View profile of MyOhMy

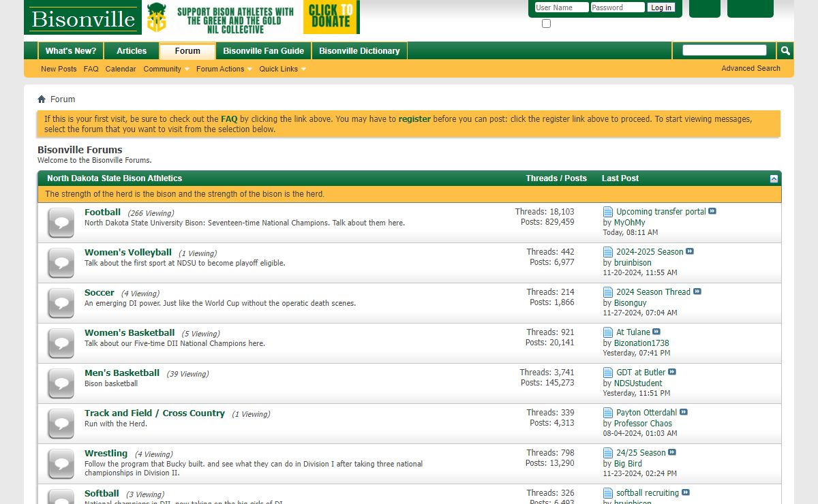click(629, 223)
